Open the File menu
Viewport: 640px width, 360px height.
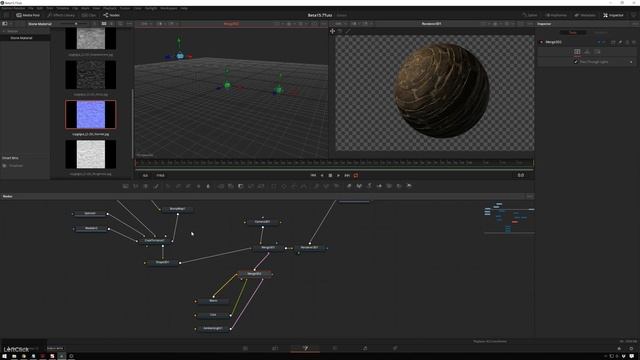tap(31, 8)
